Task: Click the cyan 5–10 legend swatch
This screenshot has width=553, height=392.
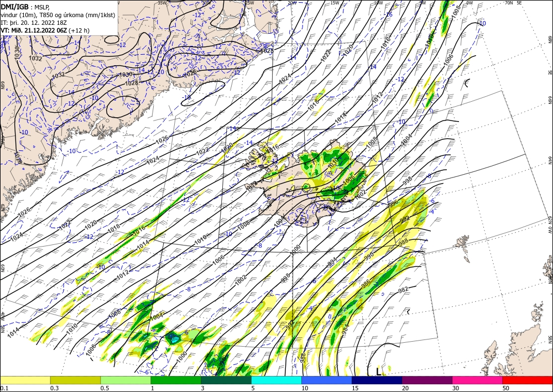Action: tap(276, 380)
